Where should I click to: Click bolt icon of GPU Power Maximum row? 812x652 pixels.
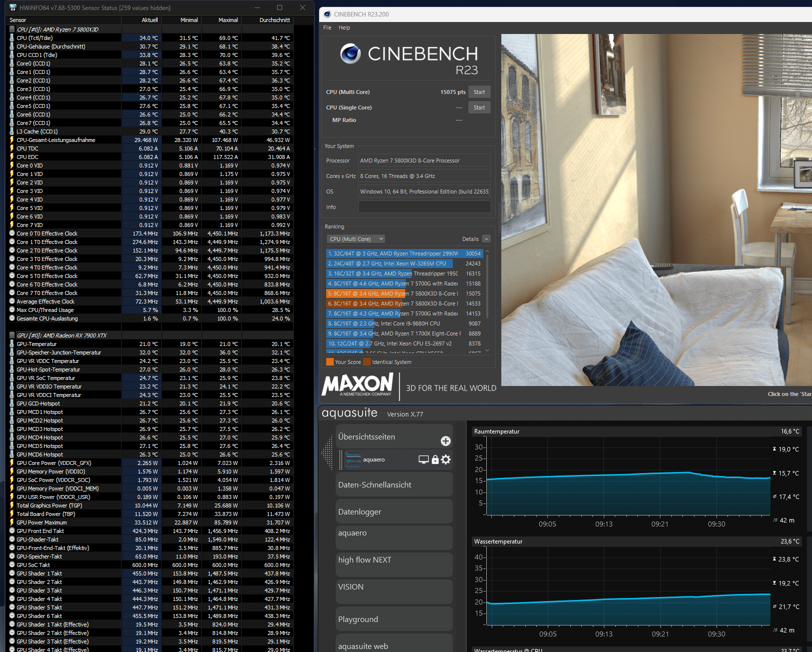coord(12,522)
